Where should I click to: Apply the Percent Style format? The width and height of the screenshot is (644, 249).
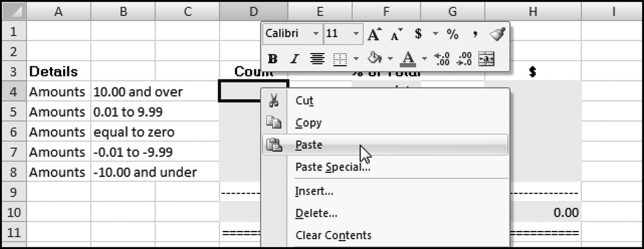click(x=452, y=35)
